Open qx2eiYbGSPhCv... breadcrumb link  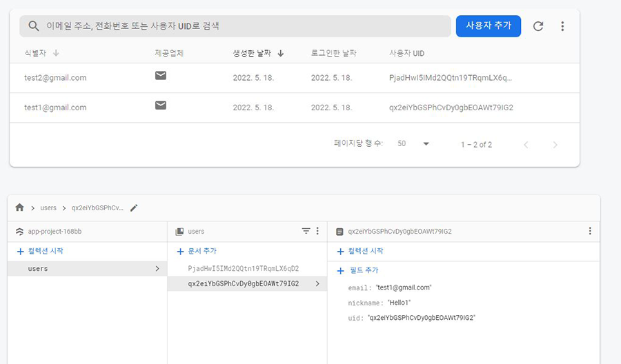tap(97, 208)
